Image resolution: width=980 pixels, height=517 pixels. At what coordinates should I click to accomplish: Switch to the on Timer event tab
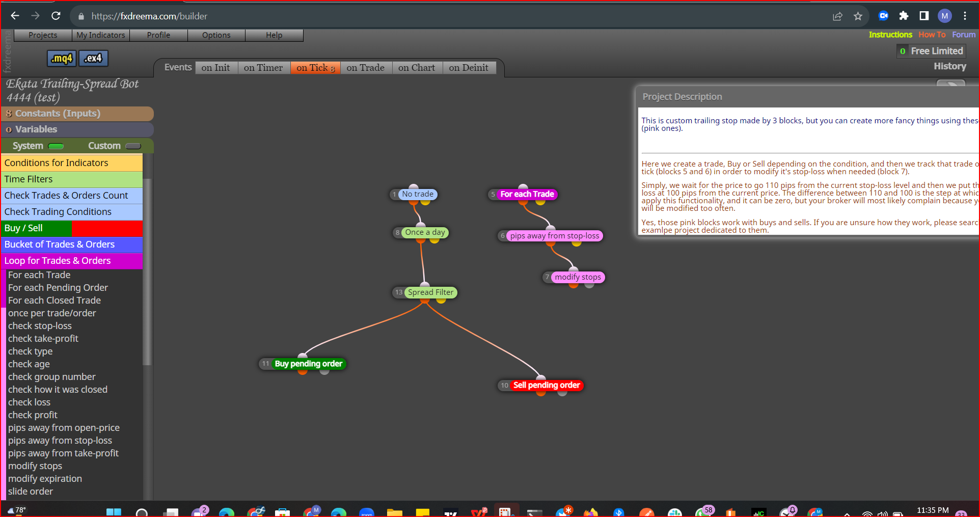pyautogui.click(x=263, y=68)
